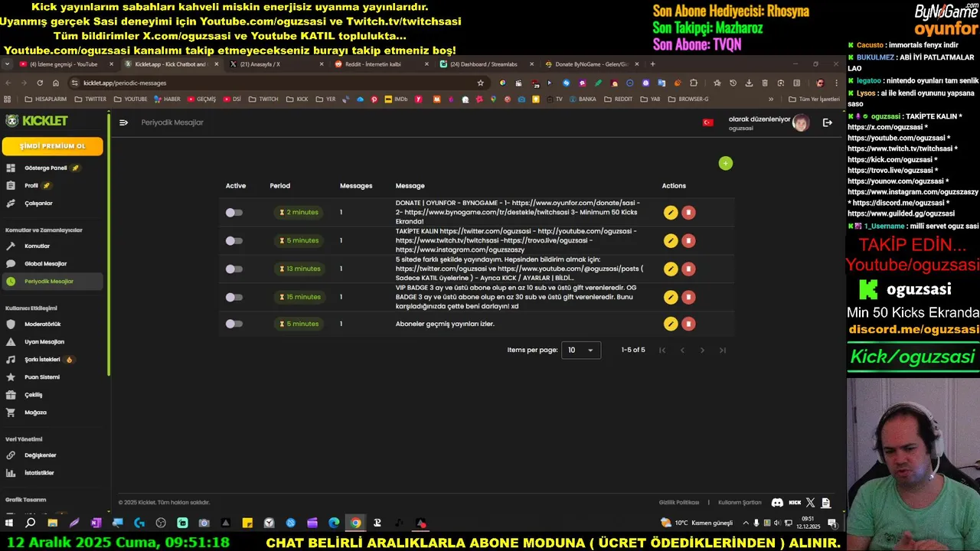Toggle active switch for 'Aboneler geçmiş yayınları izler'
Image resolution: width=980 pixels, height=551 pixels.
[x=234, y=324]
